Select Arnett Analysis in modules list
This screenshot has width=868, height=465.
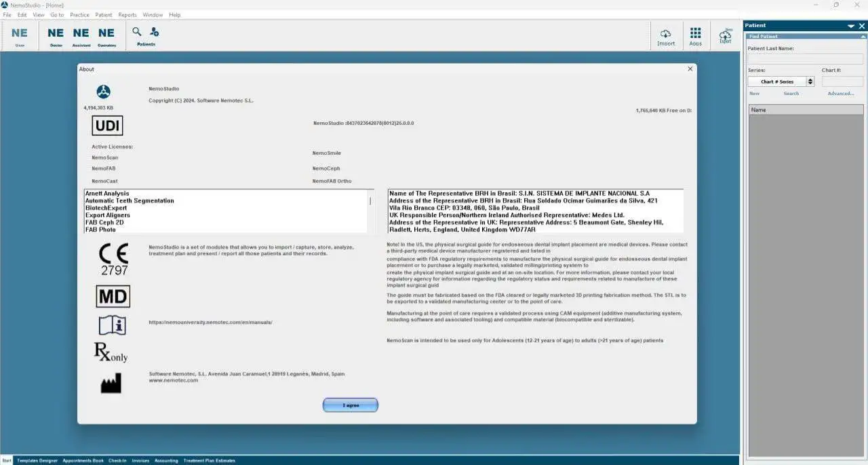click(x=107, y=193)
